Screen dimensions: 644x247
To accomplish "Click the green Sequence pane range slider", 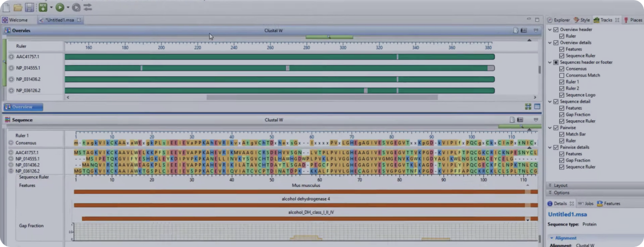I will (519, 126).
